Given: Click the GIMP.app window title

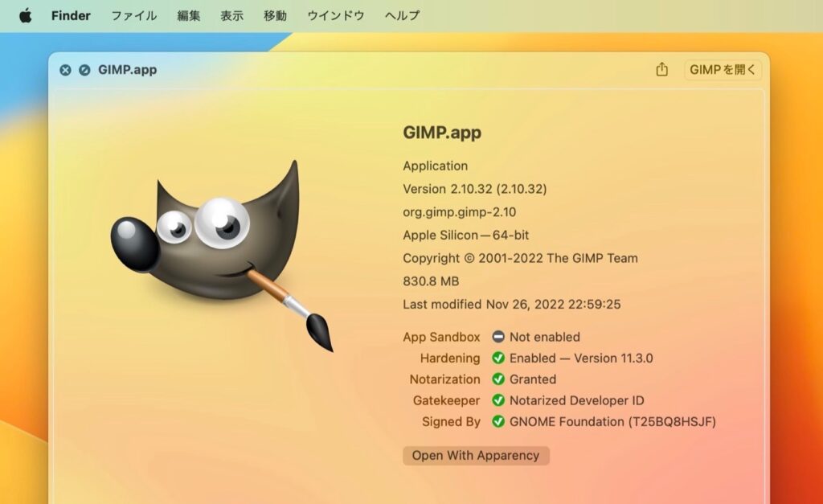Looking at the screenshot, I should [129, 69].
